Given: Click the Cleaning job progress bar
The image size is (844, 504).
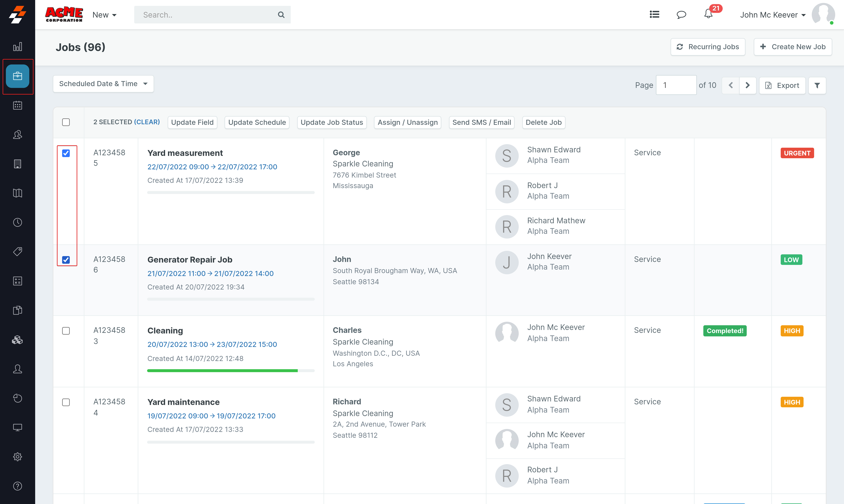Looking at the screenshot, I should [x=231, y=371].
